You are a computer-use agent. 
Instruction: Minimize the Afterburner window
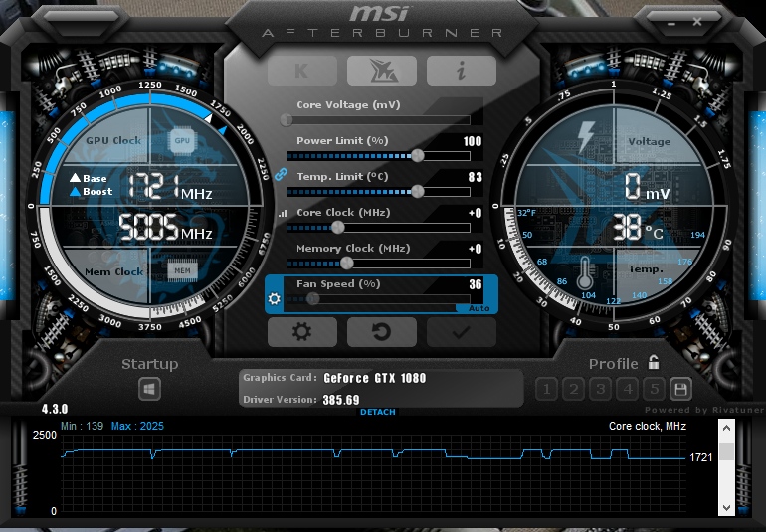coord(671,23)
